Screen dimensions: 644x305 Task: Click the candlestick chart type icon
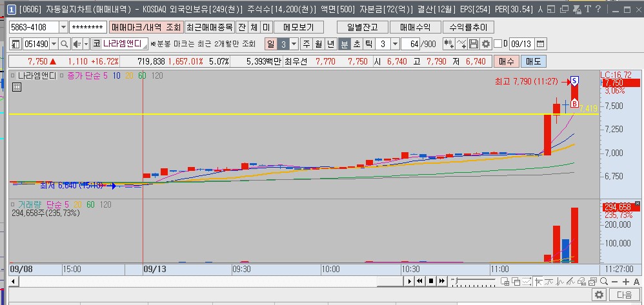449,44
